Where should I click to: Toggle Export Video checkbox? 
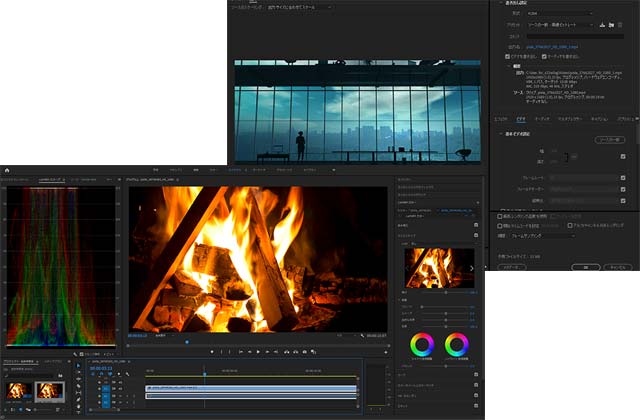click(507, 56)
